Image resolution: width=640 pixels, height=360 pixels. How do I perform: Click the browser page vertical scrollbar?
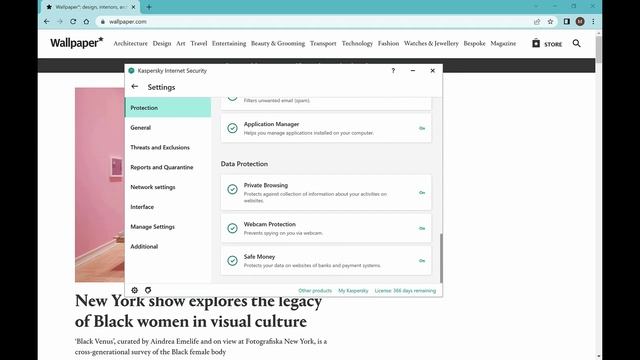click(599, 49)
